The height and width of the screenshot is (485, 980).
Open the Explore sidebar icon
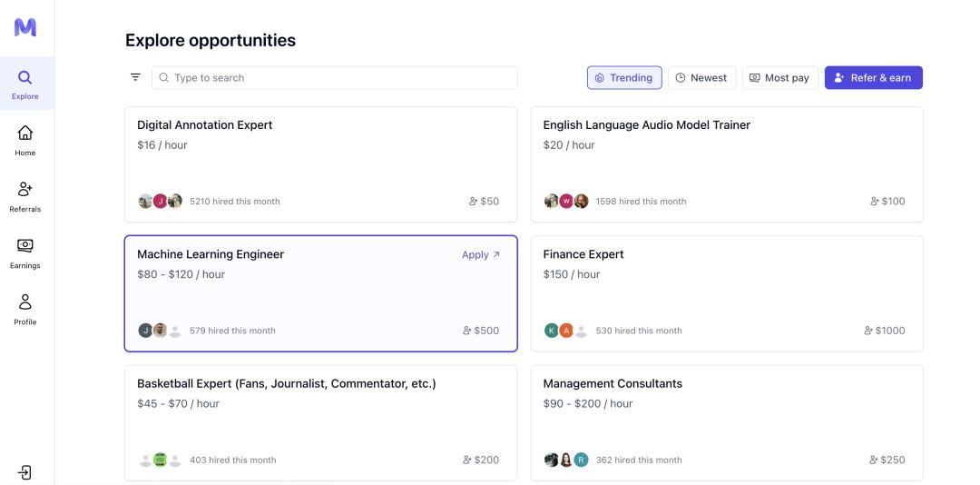point(25,84)
